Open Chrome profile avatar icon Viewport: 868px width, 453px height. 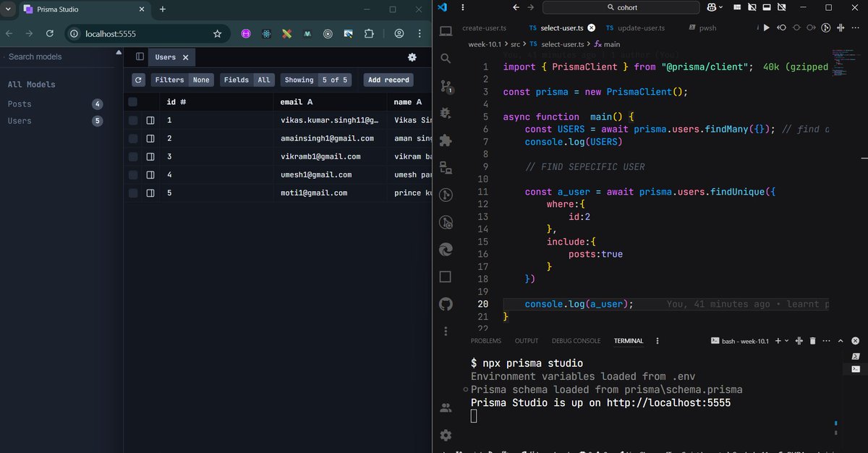(399, 33)
